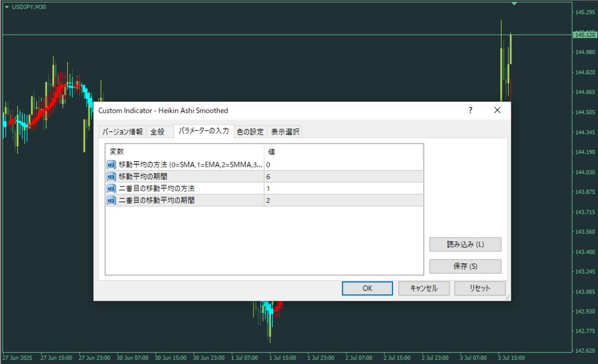Dismiss the dialog via キャンセル
This screenshot has width=598, height=364.
424,288
